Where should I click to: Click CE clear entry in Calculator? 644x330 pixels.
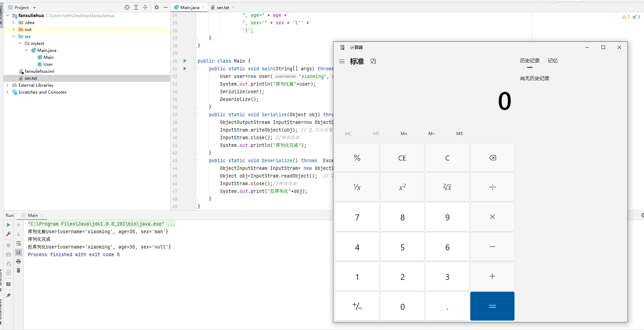click(402, 158)
